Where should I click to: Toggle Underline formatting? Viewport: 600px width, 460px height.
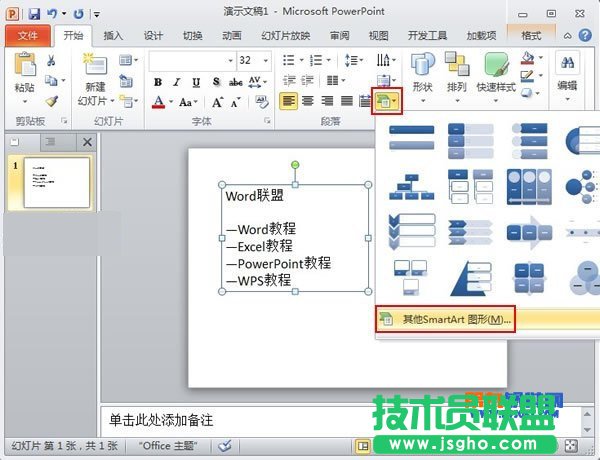[196, 82]
